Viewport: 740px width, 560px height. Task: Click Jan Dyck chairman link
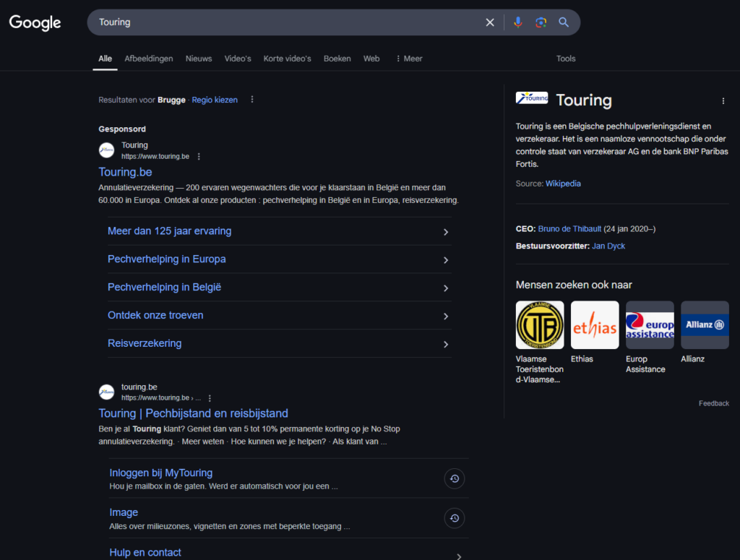[608, 246]
